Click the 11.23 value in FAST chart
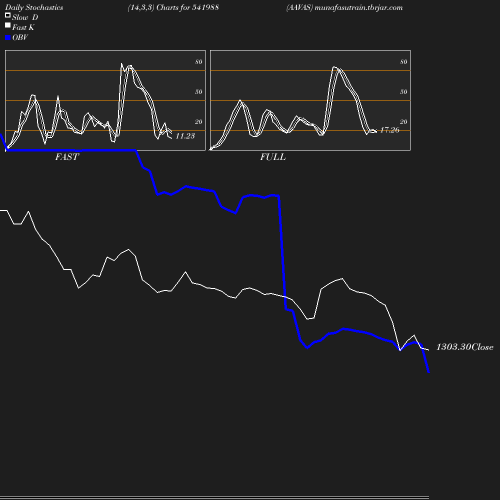 [x=185, y=136]
